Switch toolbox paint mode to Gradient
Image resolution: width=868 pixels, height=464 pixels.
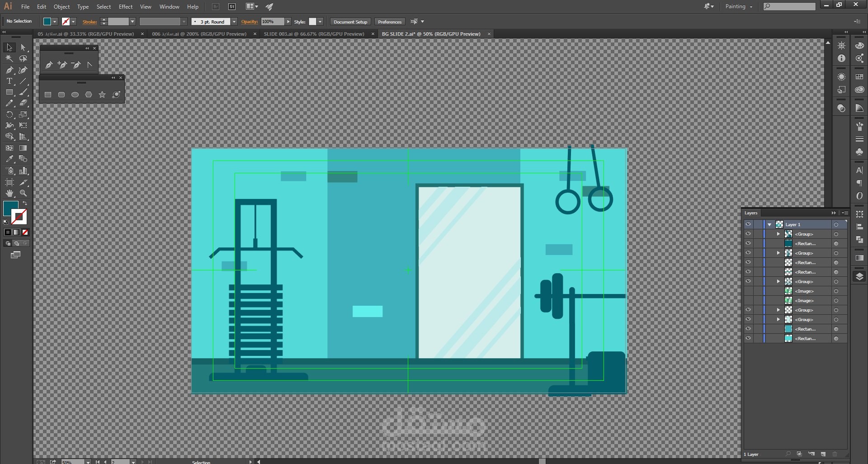16,232
